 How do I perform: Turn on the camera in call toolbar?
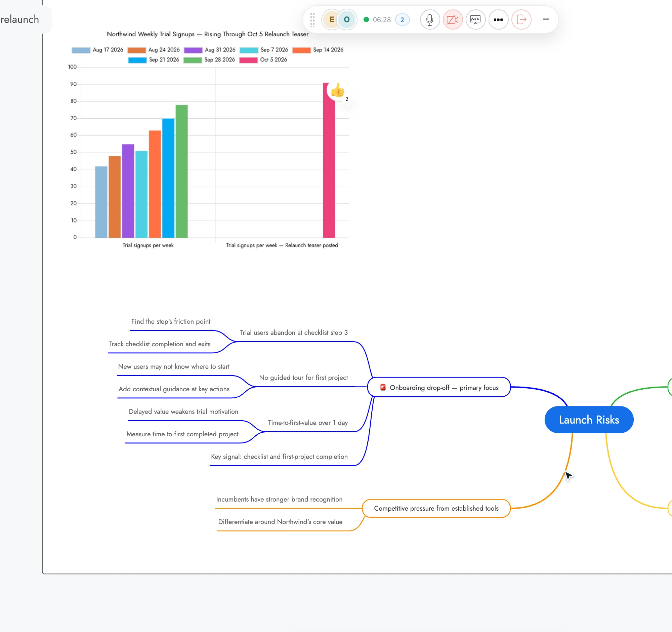[453, 19]
